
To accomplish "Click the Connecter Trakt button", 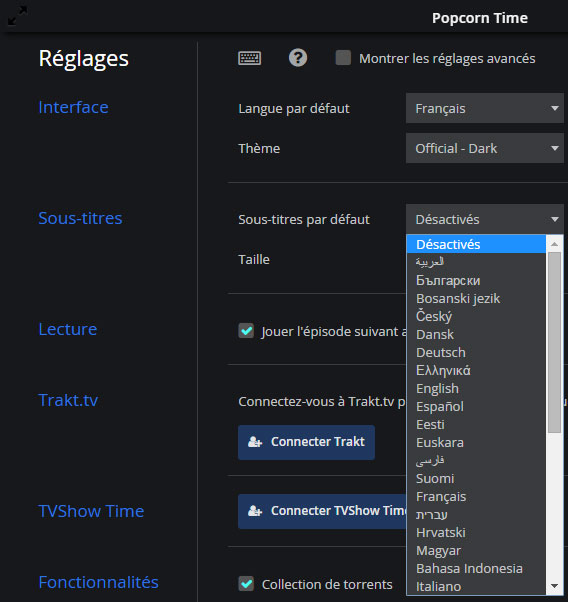I will point(306,442).
